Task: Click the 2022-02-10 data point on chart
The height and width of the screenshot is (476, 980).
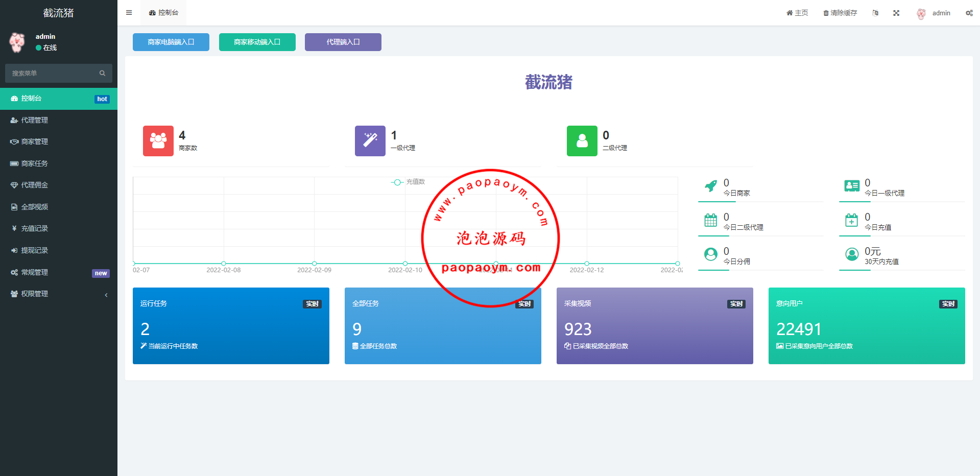Action: click(x=405, y=264)
